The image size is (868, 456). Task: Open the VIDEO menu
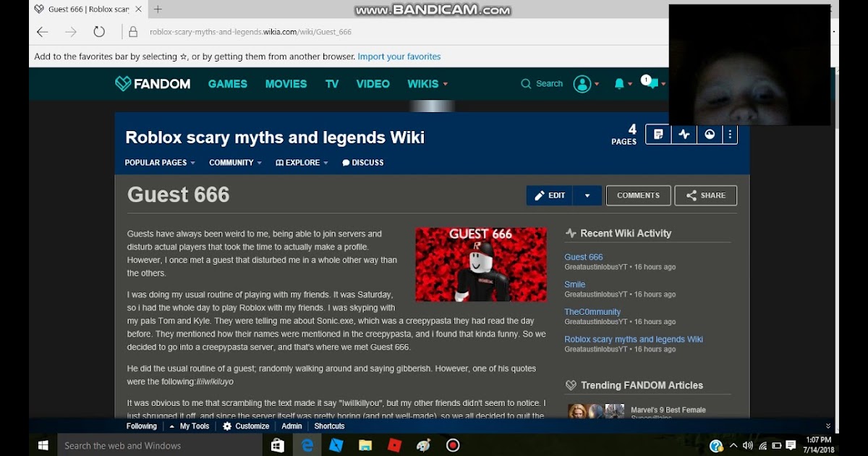pyautogui.click(x=373, y=84)
